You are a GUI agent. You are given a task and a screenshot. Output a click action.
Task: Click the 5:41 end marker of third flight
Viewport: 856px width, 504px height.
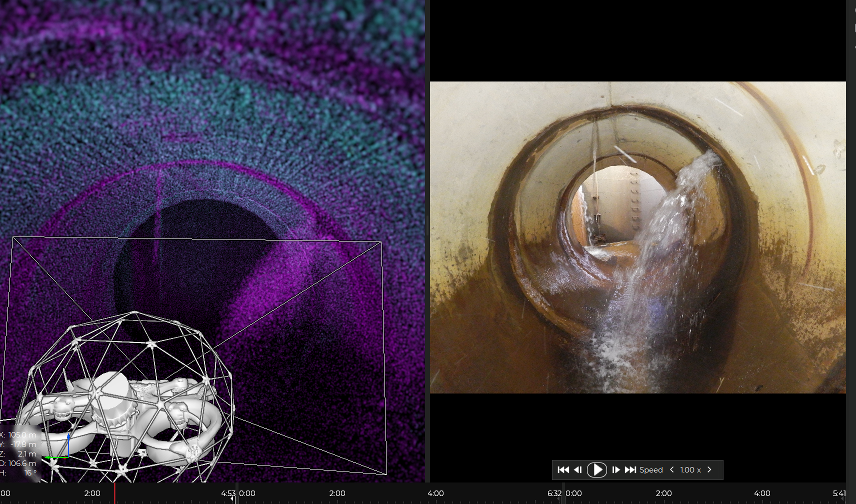pos(839,493)
